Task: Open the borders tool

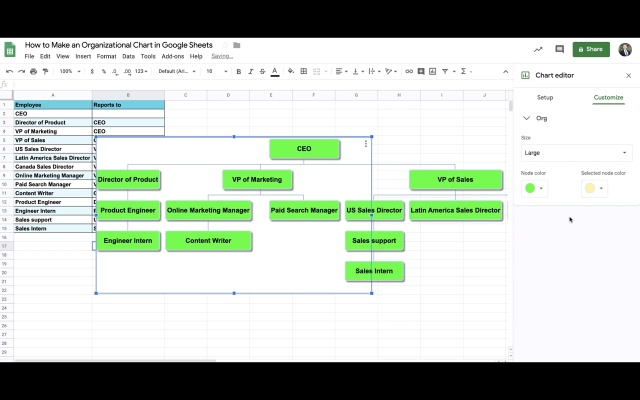Action: click(304, 71)
